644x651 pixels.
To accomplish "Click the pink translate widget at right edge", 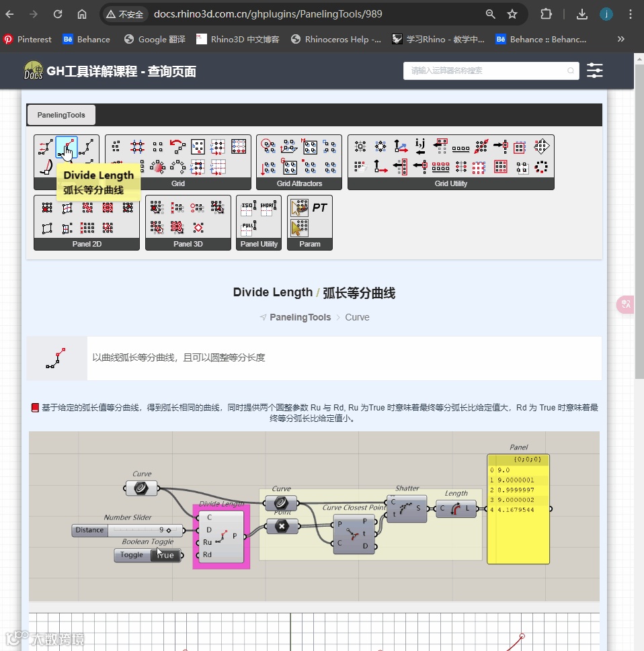I will tap(626, 304).
